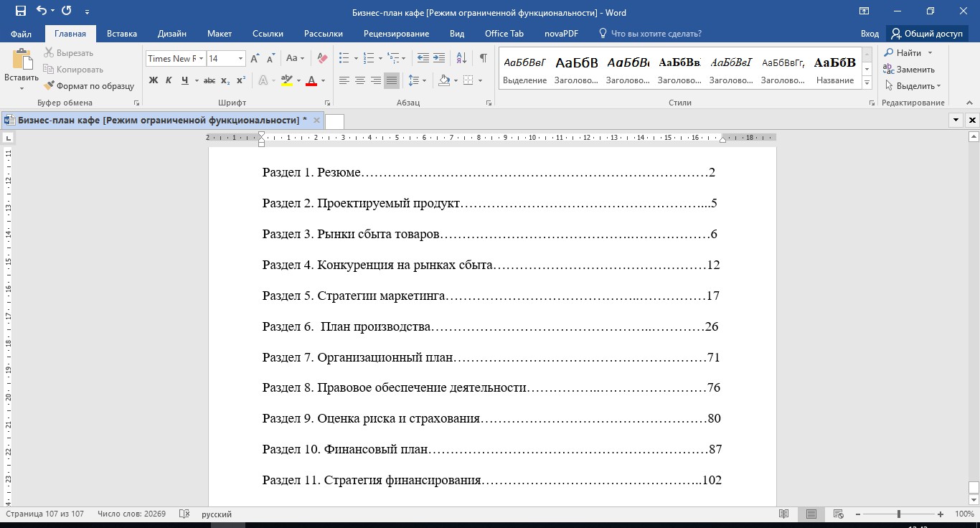Open the proofing errors icon in the status bar

pos(184,514)
